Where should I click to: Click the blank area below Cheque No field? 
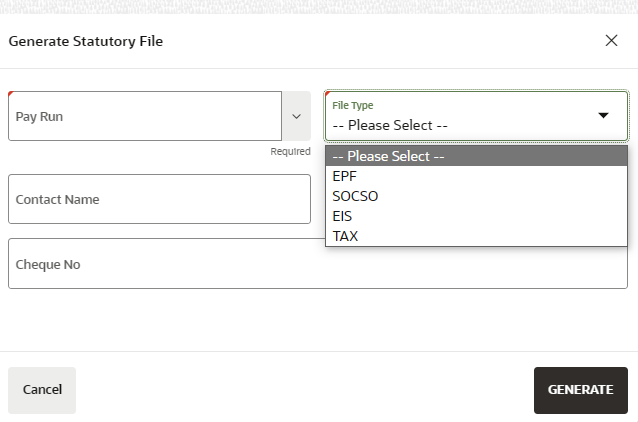point(318,320)
